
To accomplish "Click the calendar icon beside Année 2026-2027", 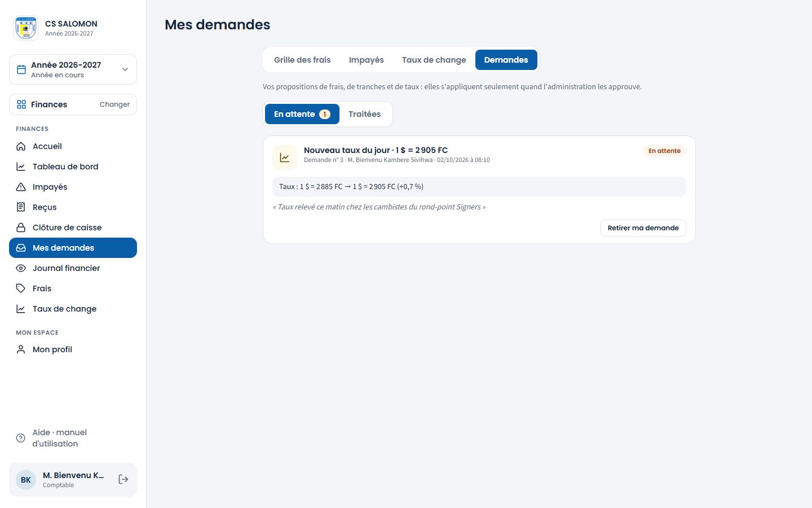I will tap(21, 69).
